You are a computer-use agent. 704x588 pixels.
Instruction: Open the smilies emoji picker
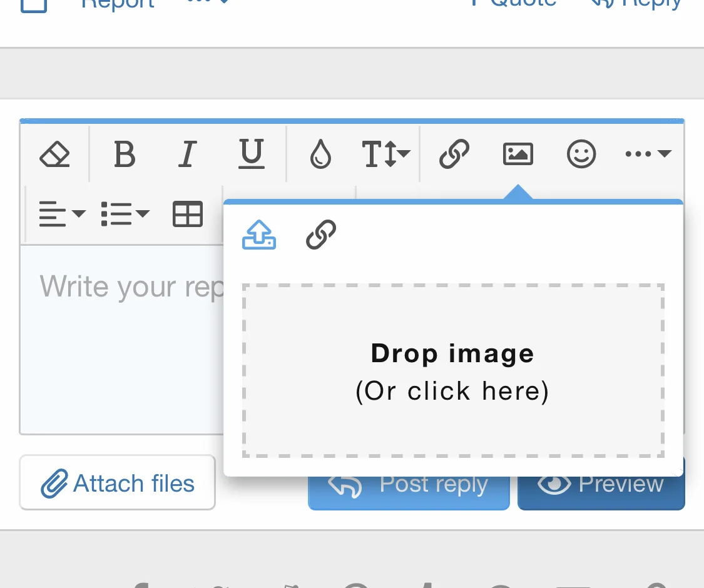tap(581, 154)
